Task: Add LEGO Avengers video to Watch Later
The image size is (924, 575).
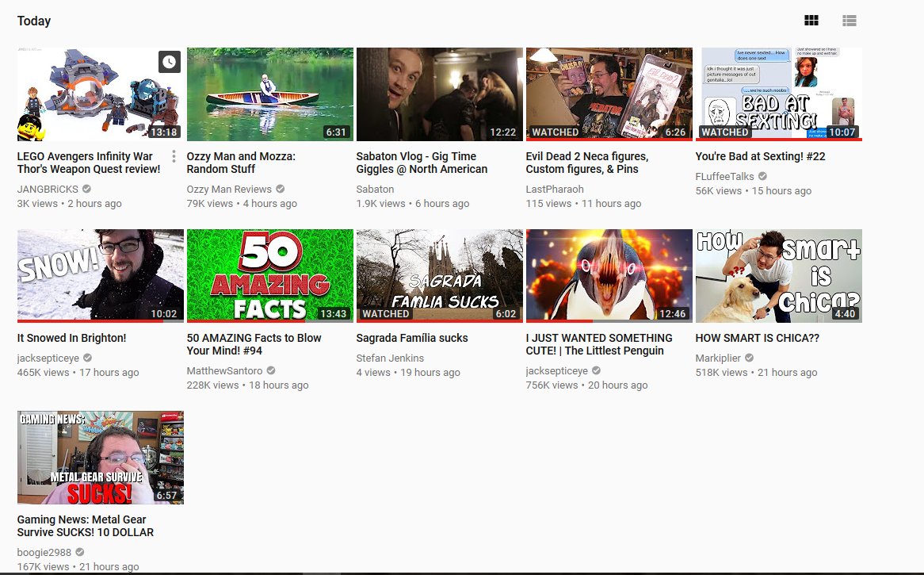Action: tap(169, 61)
